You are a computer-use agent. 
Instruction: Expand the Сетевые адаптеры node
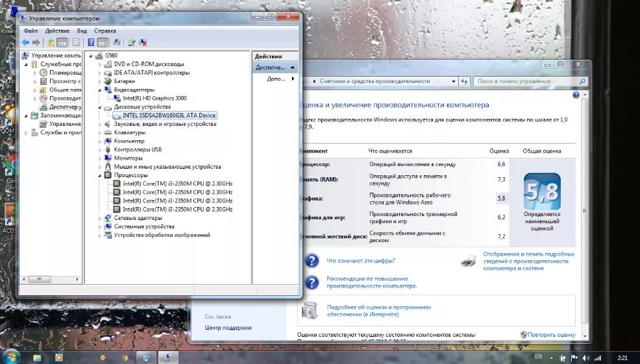click(99, 218)
